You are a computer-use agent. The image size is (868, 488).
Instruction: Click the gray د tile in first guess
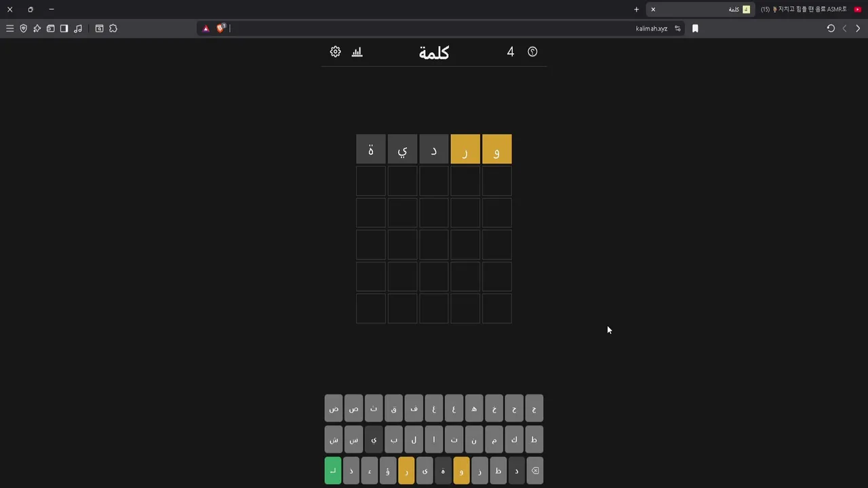pyautogui.click(x=434, y=149)
